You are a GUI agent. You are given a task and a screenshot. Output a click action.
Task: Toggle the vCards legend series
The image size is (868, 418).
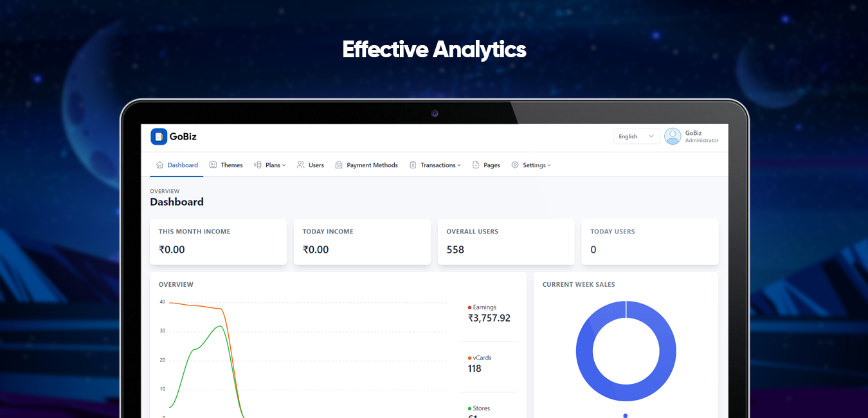482,358
